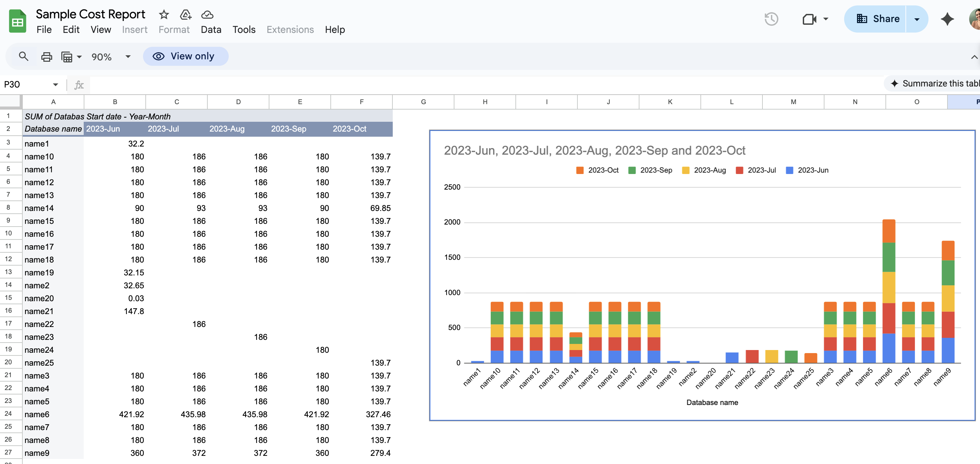Screen dimensions: 980x464
Task: Start a call with the camera icon
Action: point(809,19)
